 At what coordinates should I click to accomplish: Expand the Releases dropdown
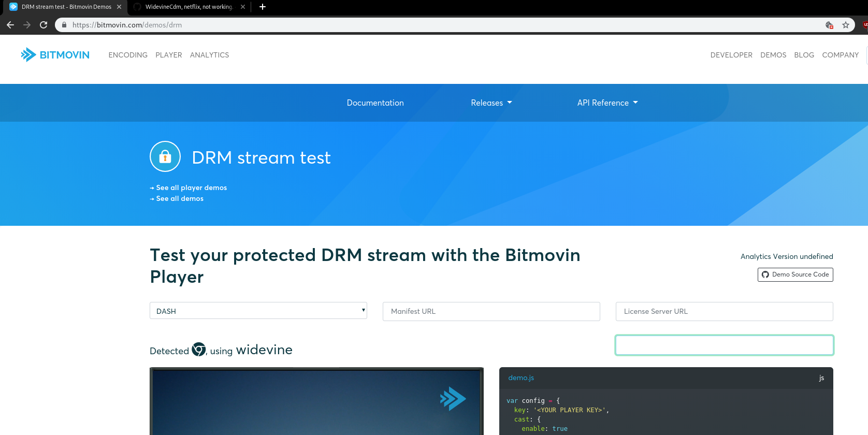pyautogui.click(x=491, y=103)
